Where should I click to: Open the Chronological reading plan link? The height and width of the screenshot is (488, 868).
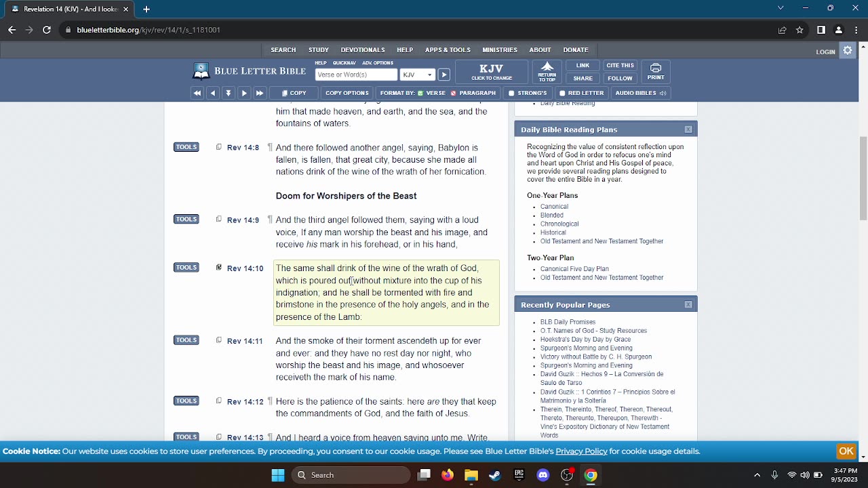(x=559, y=224)
